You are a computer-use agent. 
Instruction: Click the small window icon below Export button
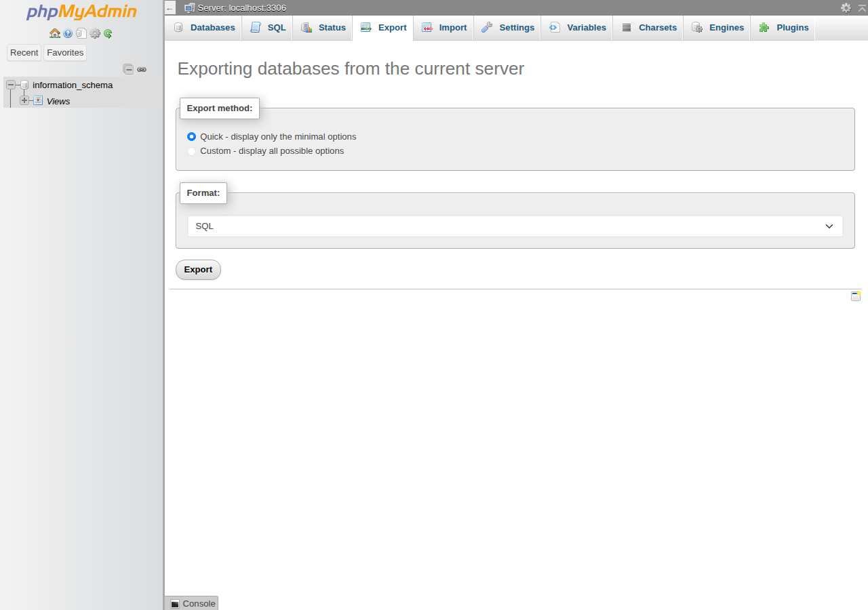(x=856, y=296)
